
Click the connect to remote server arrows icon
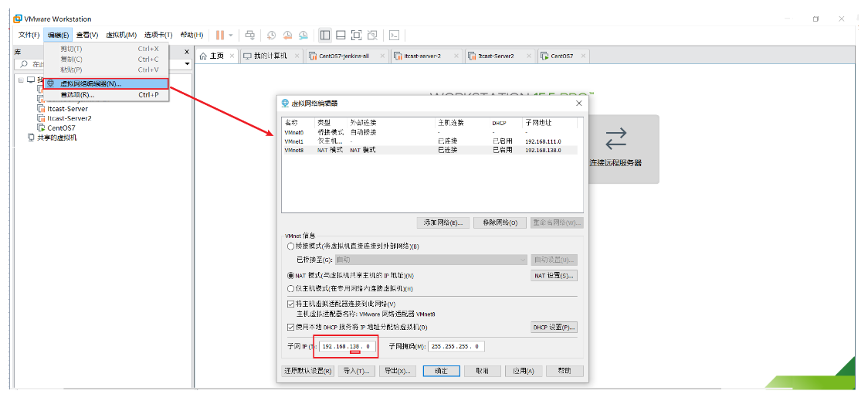tap(615, 138)
